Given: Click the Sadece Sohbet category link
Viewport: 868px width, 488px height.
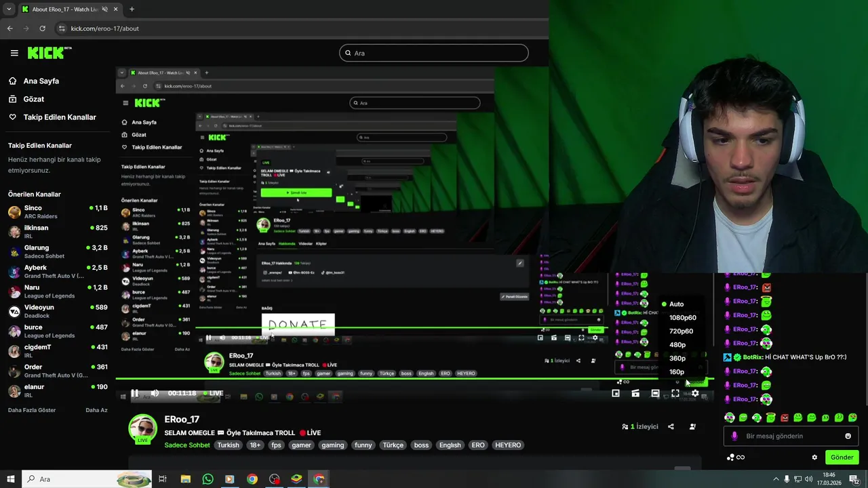Looking at the screenshot, I should click(x=187, y=445).
